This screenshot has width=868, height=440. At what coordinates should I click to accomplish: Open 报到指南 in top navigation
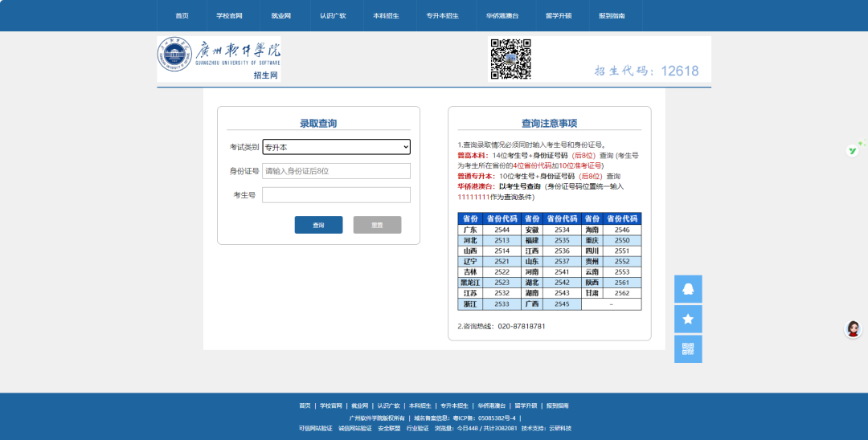[x=612, y=16]
